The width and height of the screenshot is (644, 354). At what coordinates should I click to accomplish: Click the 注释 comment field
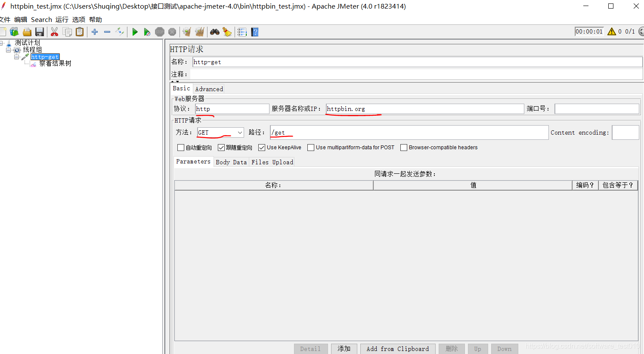coord(416,74)
